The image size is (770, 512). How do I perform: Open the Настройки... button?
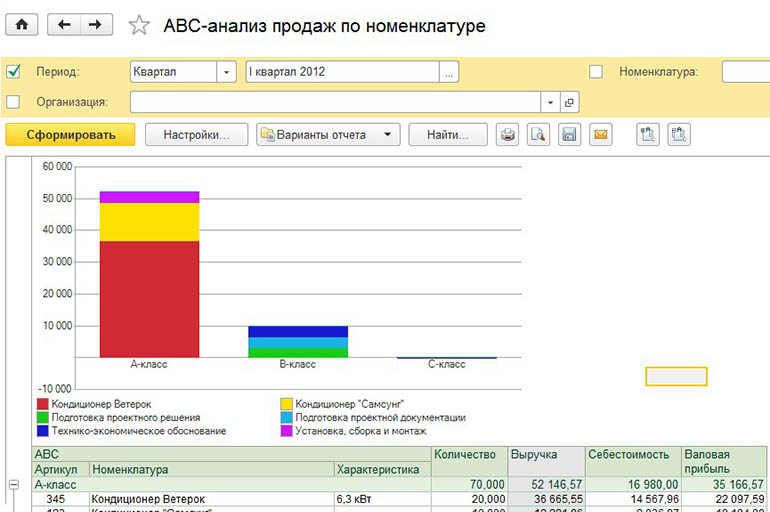point(197,135)
